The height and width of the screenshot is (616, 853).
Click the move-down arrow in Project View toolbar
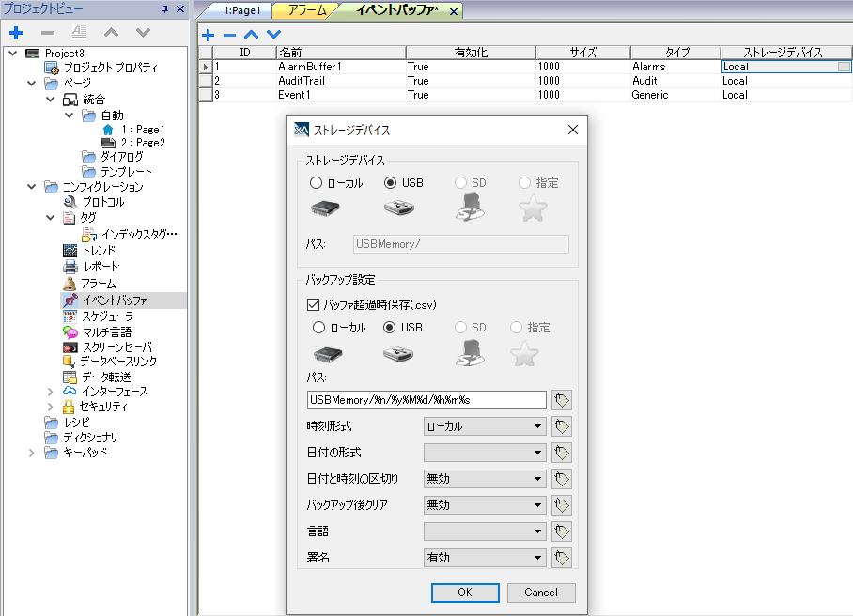click(143, 33)
